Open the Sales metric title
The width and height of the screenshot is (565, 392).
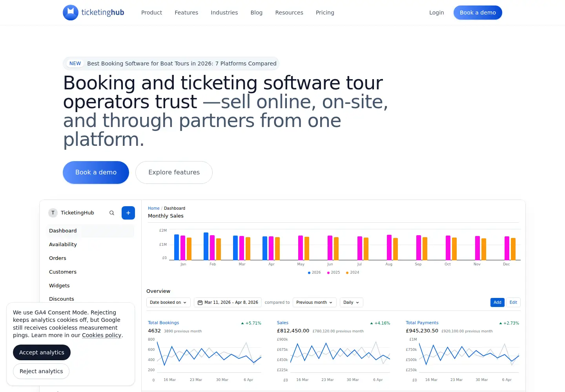pyautogui.click(x=282, y=323)
